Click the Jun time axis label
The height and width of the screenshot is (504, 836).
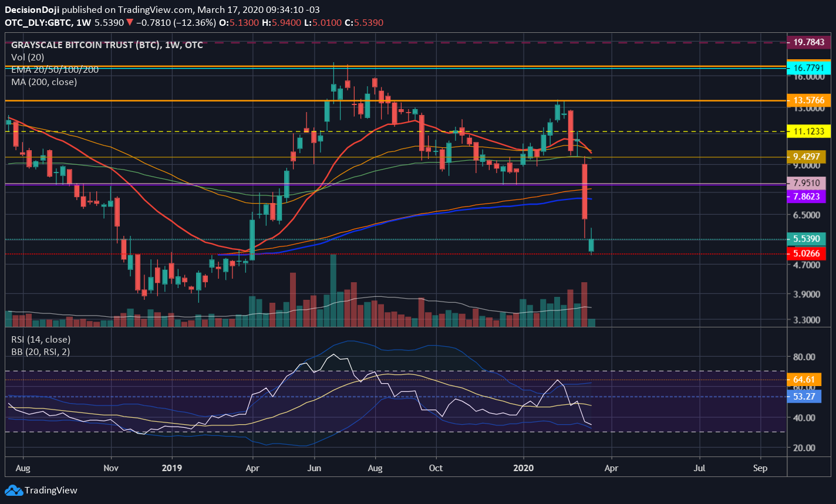pyautogui.click(x=314, y=468)
